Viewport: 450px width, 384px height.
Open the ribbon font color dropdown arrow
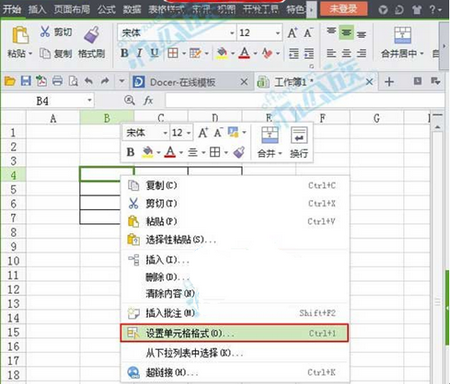pyautogui.click(x=255, y=53)
